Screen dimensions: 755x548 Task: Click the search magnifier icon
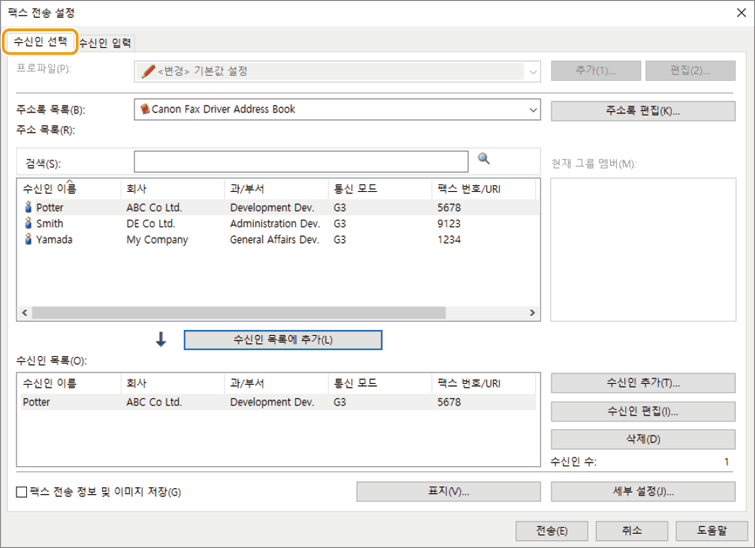484,159
